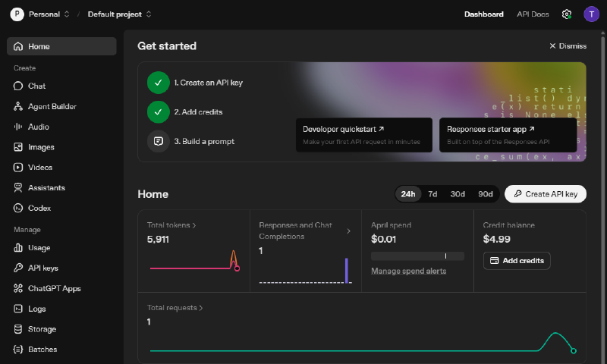This screenshot has width=607, height=364.
Task: Click the 5,911 total tokens value
Action: coord(158,239)
